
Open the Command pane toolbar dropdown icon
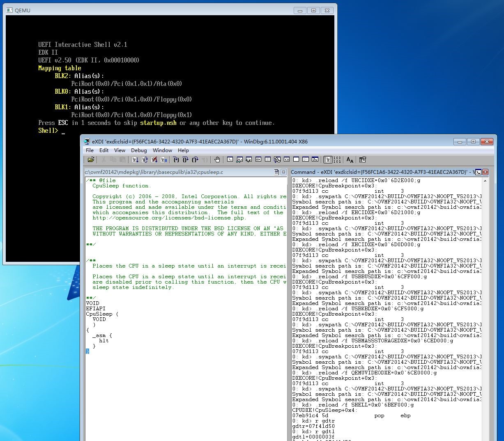[x=478, y=172]
